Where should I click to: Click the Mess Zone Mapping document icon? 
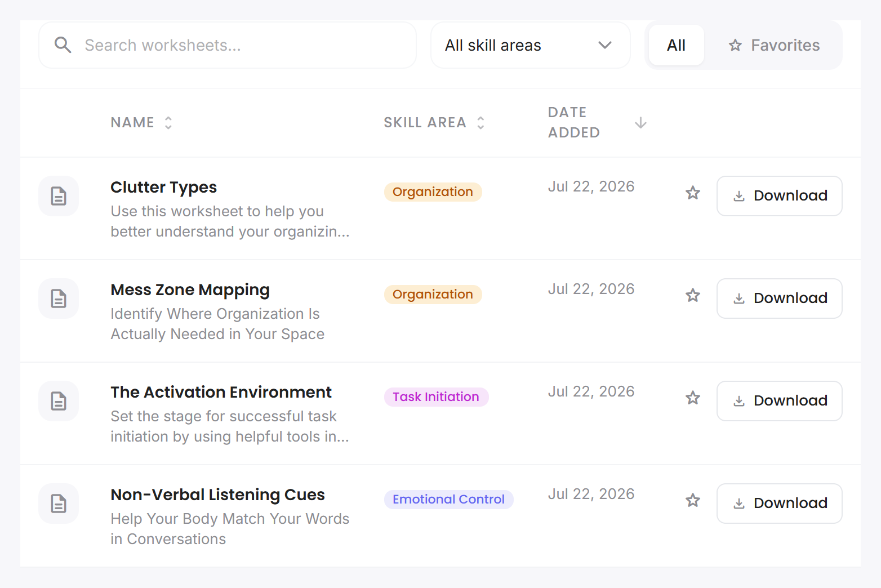pos(59,299)
